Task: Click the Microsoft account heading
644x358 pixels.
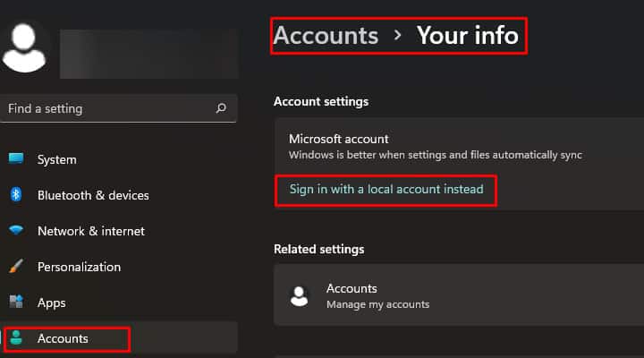Action: (x=338, y=139)
